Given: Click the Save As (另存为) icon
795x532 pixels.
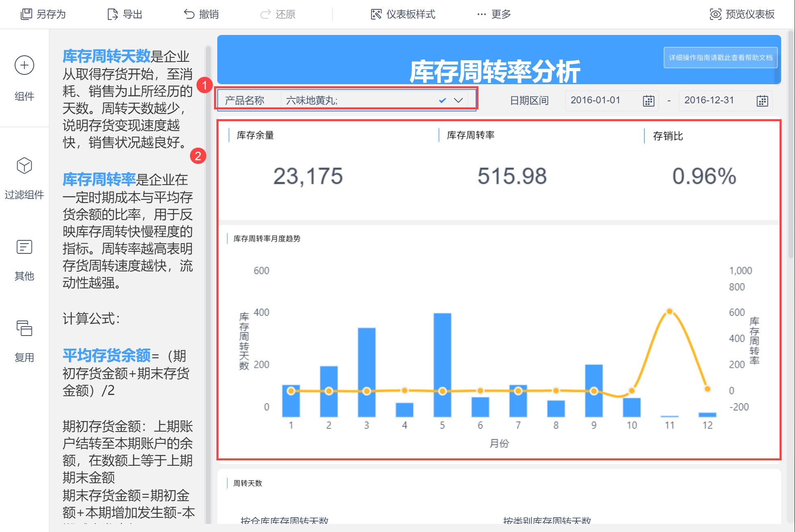Looking at the screenshot, I should pos(26,14).
